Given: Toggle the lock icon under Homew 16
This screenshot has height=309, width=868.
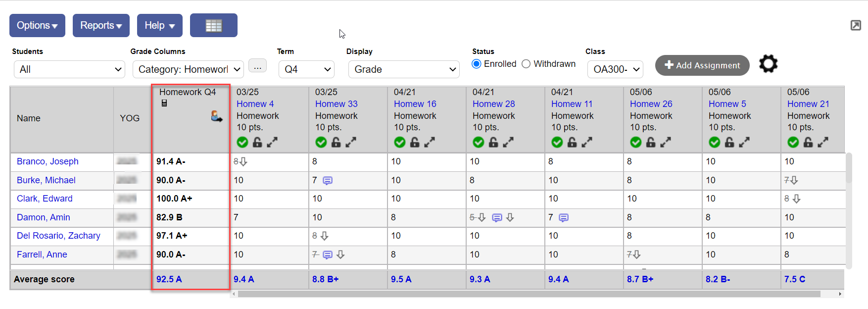Looking at the screenshot, I should coord(415,142).
